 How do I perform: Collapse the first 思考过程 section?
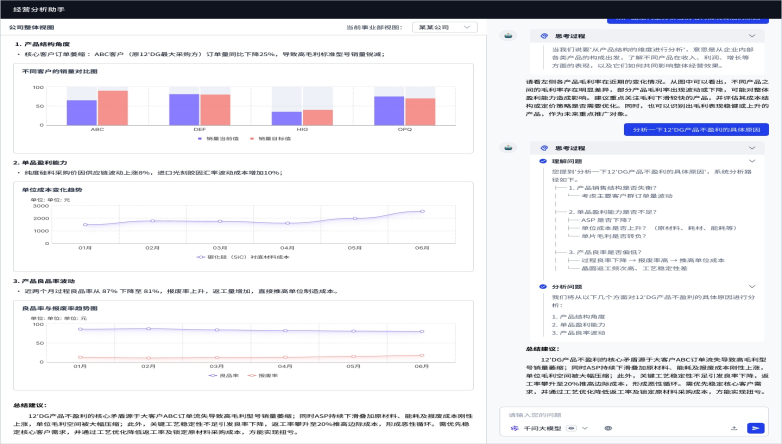click(750, 34)
